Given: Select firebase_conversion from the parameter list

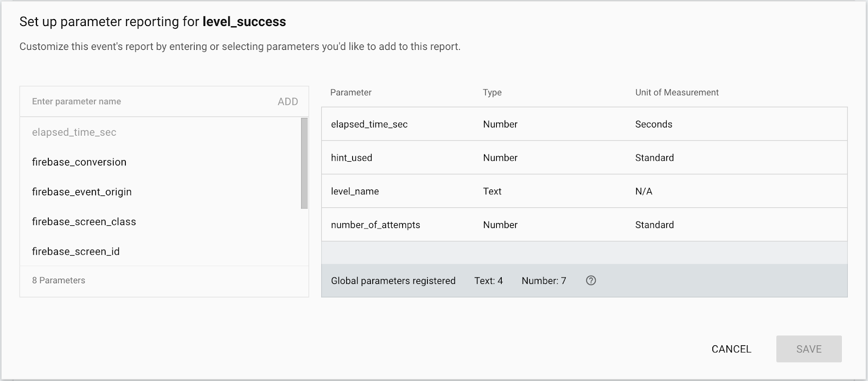Looking at the screenshot, I should (79, 162).
